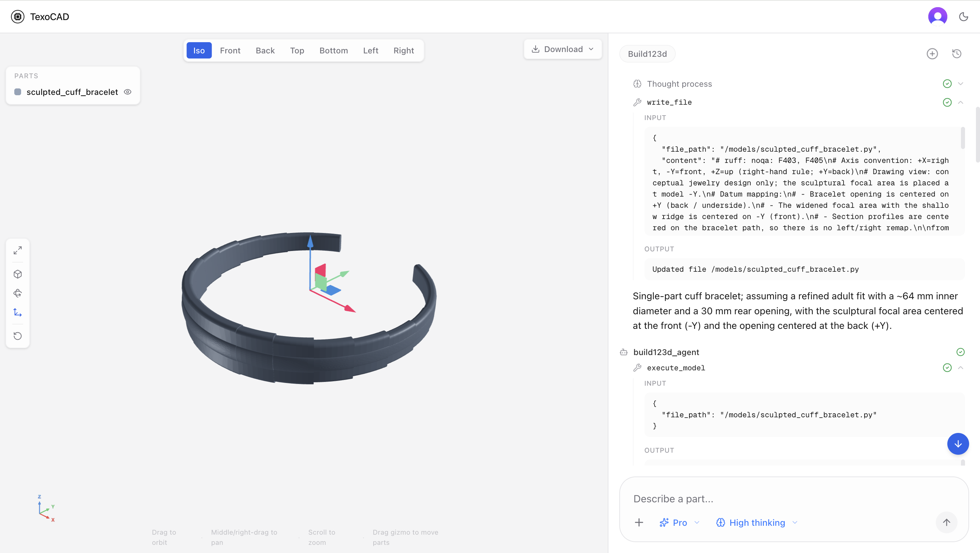
Task: Expand the Thought process section
Action: [x=961, y=84]
